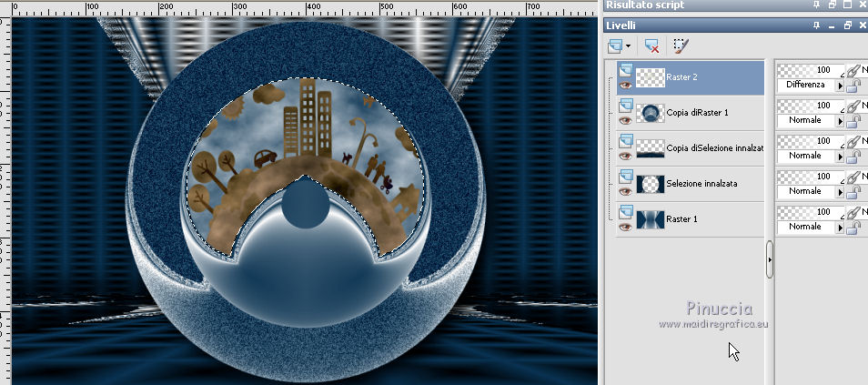Click the Copia diRaster 1 layer thumbnail
The height and width of the screenshot is (385, 868).
tap(651, 113)
